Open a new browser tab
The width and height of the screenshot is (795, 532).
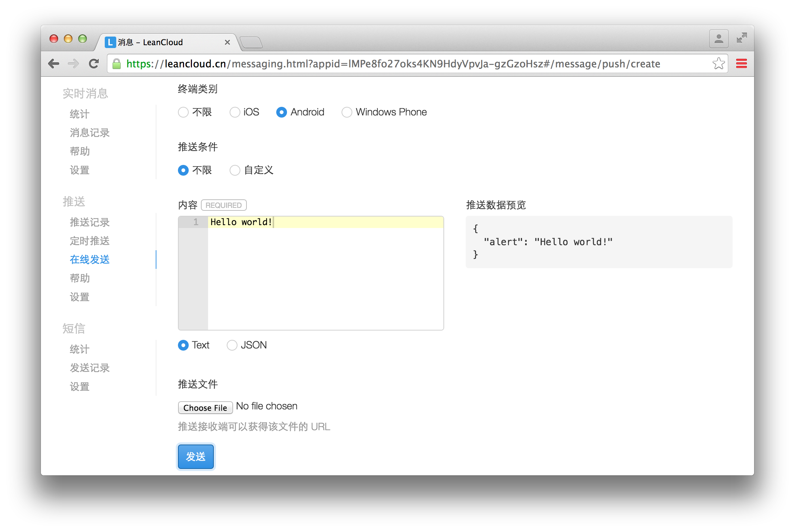click(251, 42)
